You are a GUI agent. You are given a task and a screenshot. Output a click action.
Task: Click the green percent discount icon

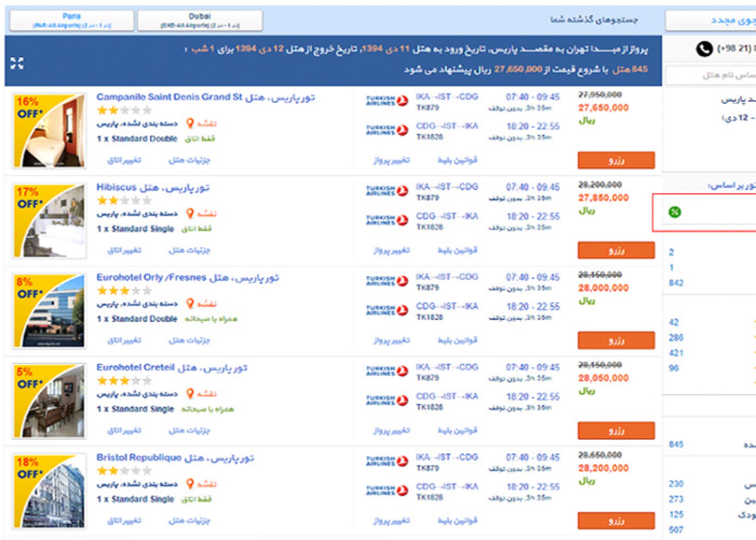tap(674, 212)
